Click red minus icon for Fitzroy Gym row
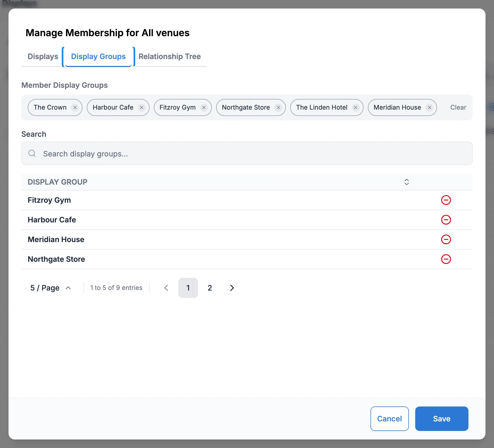 click(x=446, y=200)
